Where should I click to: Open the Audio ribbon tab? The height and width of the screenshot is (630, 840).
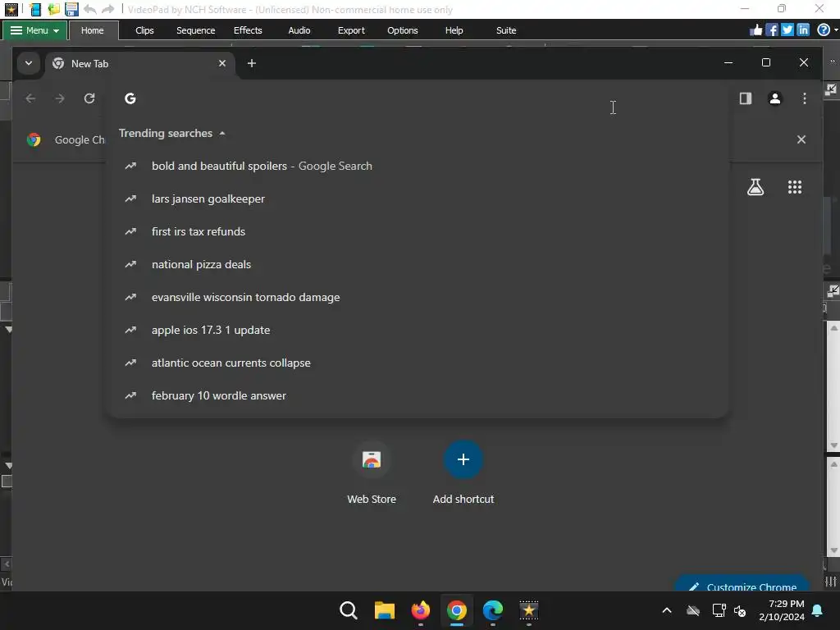pyautogui.click(x=299, y=30)
